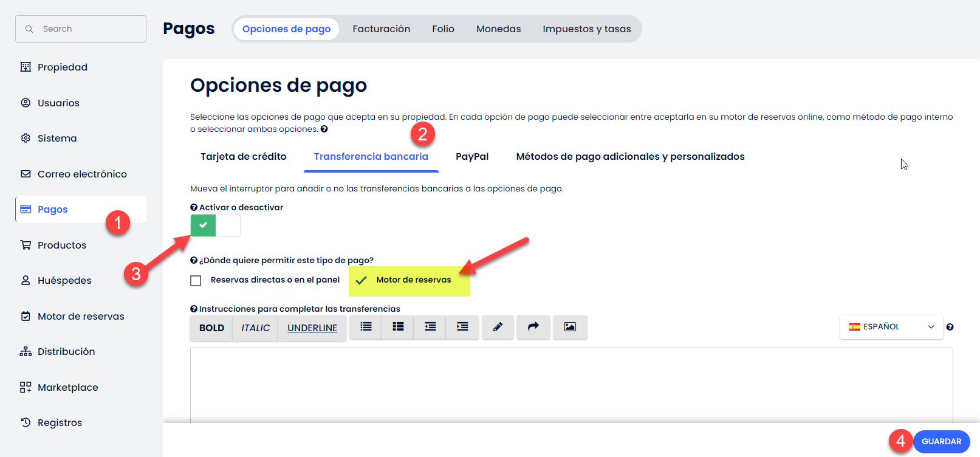The height and width of the screenshot is (457, 980).
Task: Check Reservas directas o en el panel
Action: [196, 281]
